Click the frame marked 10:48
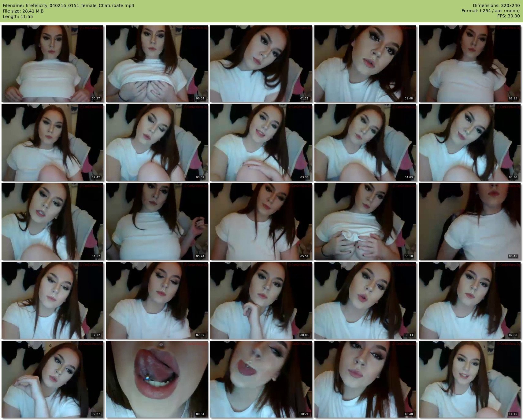The height and width of the screenshot is (420, 523). [x=365, y=379]
